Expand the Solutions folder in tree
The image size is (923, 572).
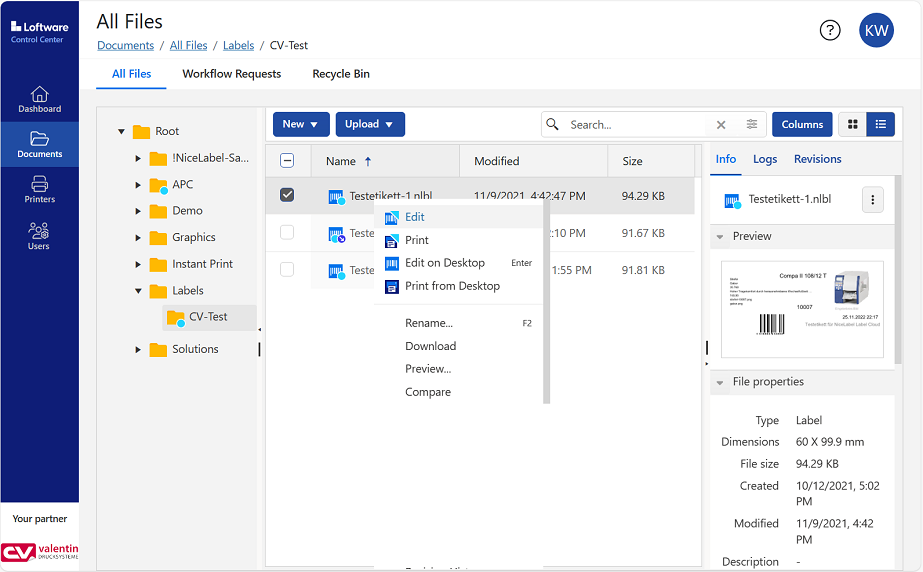[x=138, y=349]
